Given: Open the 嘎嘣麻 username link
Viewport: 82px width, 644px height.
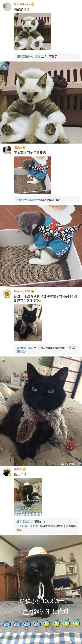Looking at the screenshot, I should 18,147.
